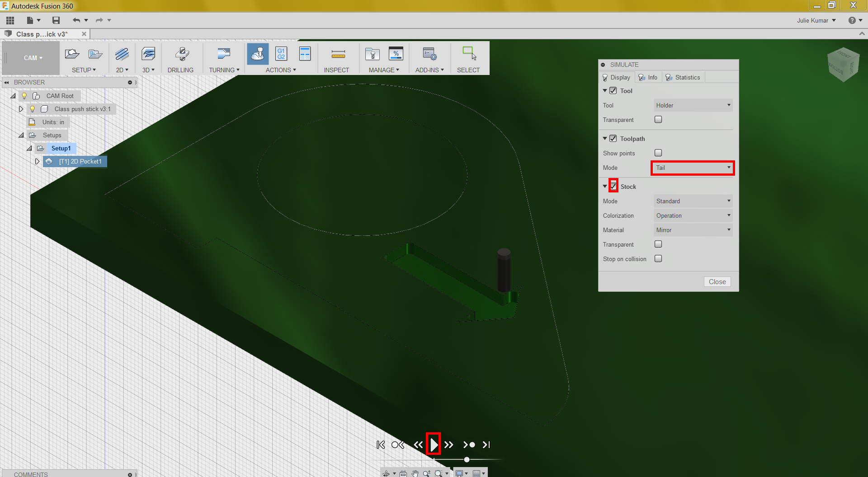Click the Orbit navigation icon
This screenshot has width=868, height=477.
coord(386,473)
